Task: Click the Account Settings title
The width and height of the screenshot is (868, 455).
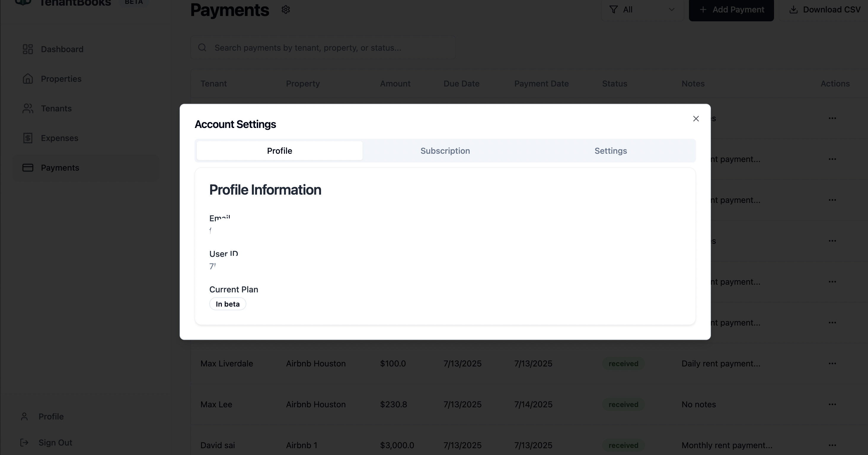Action: coord(235,124)
